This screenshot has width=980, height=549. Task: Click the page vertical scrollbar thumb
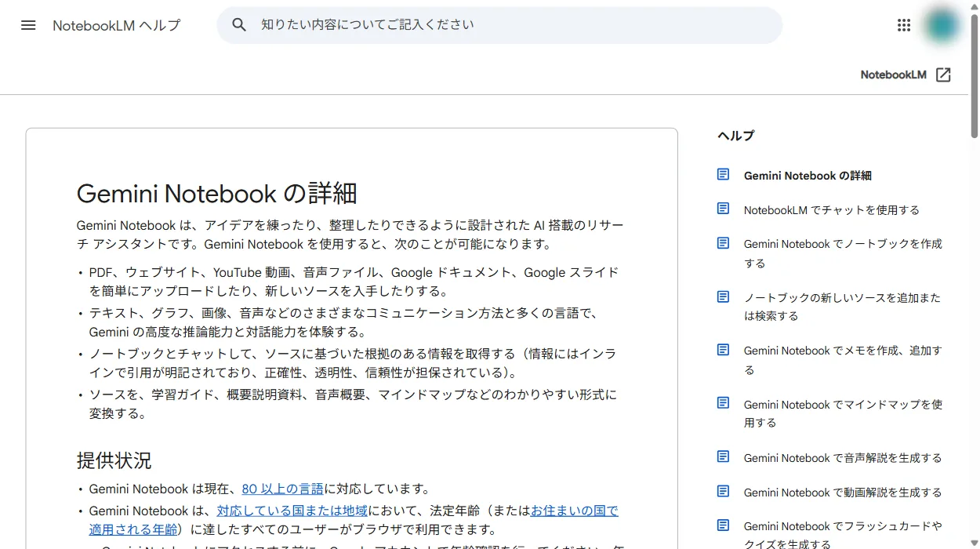pyautogui.click(x=975, y=75)
